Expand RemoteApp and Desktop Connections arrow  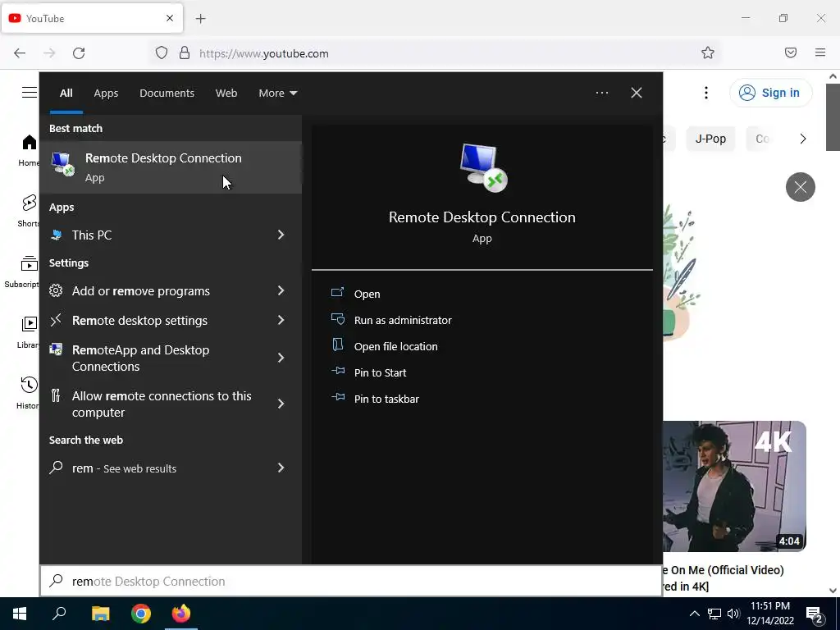point(281,358)
